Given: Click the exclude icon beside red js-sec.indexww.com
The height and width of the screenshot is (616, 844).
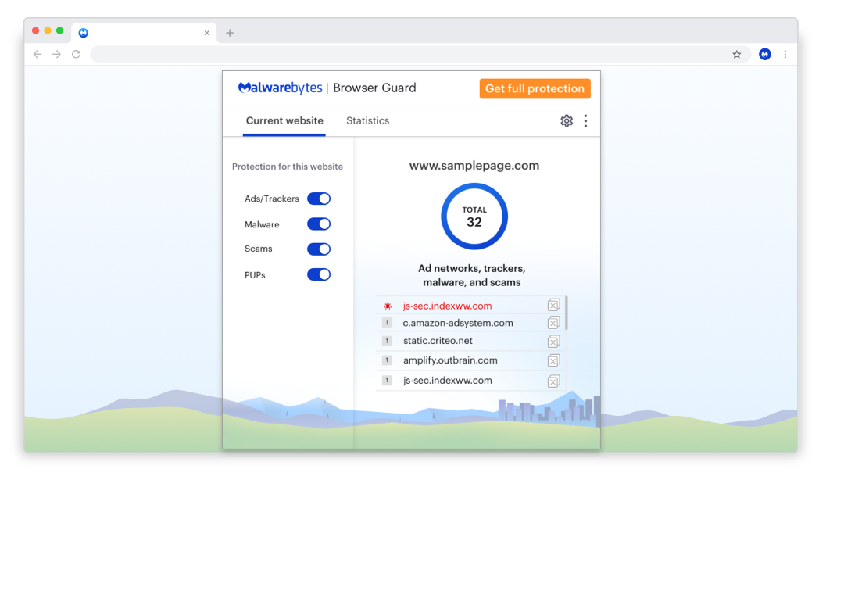Looking at the screenshot, I should pyautogui.click(x=553, y=305).
